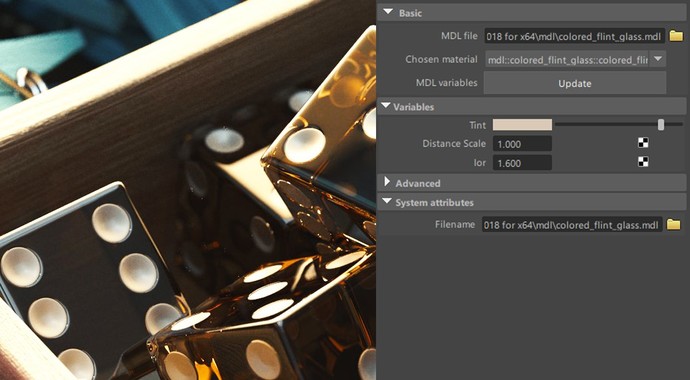The height and width of the screenshot is (380, 690).
Task: Click the rendered dice preview image
Action: click(188, 190)
